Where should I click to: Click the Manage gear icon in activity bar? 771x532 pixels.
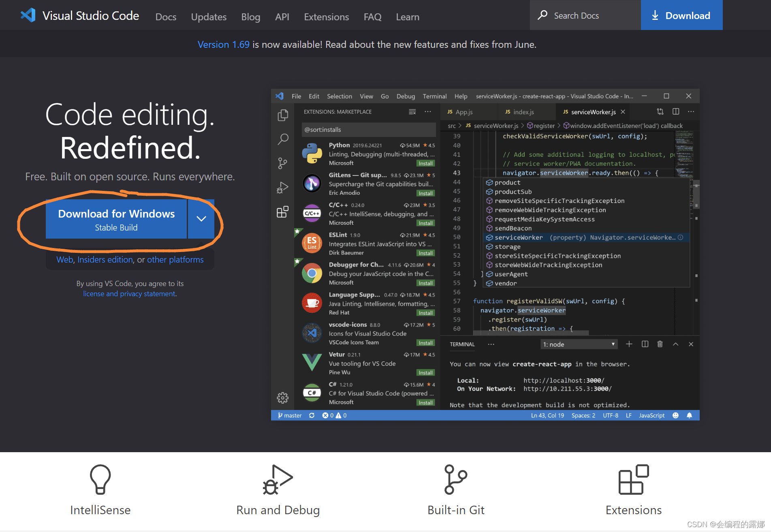[x=282, y=398]
